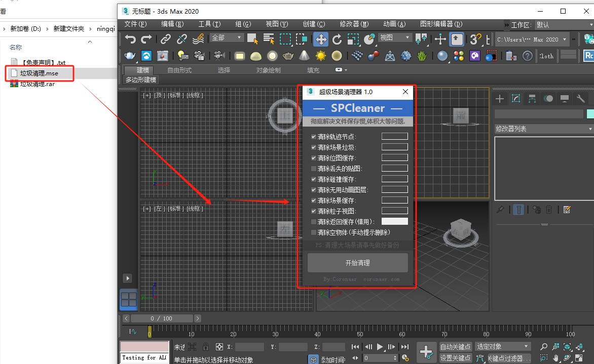Activate the Select and Move tool
594x364 pixels.
[x=321, y=39]
